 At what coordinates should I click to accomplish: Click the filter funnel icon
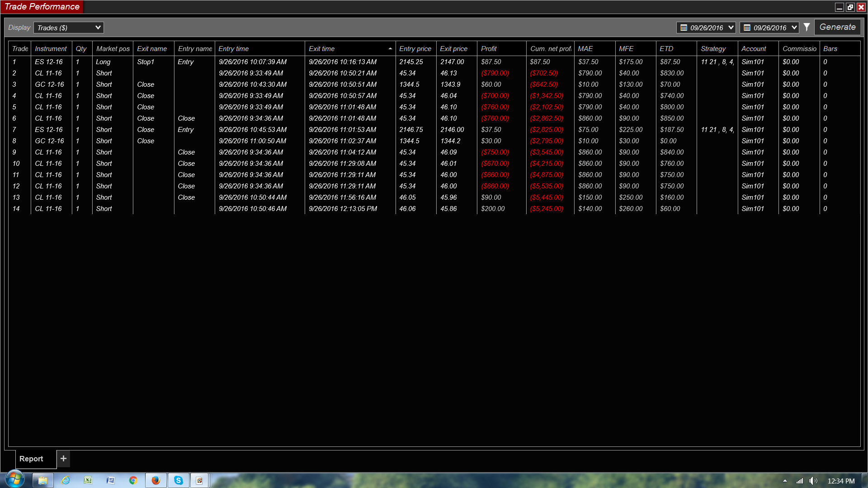807,27
